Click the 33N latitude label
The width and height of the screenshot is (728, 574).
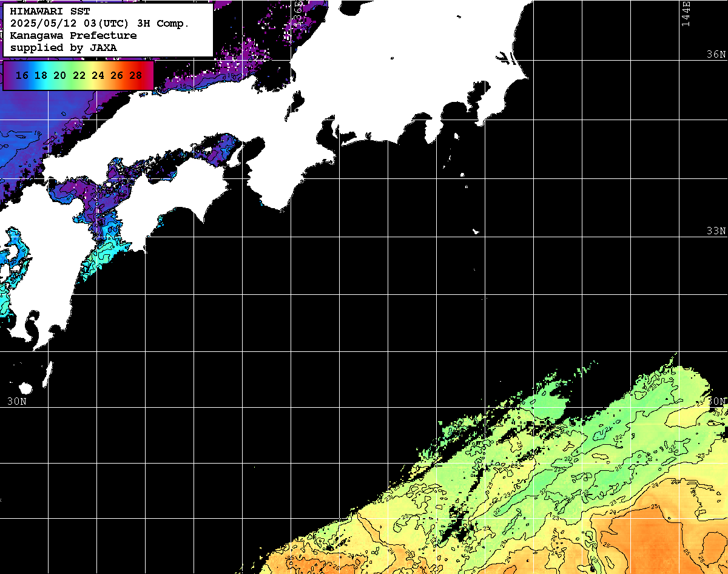pos(716,231)
